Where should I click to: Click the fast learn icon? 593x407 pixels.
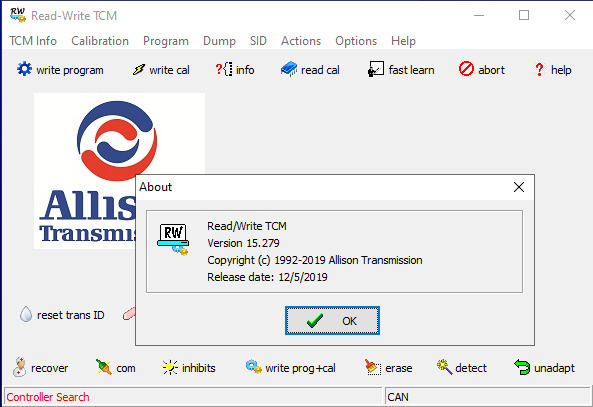[x=376, y=69]
